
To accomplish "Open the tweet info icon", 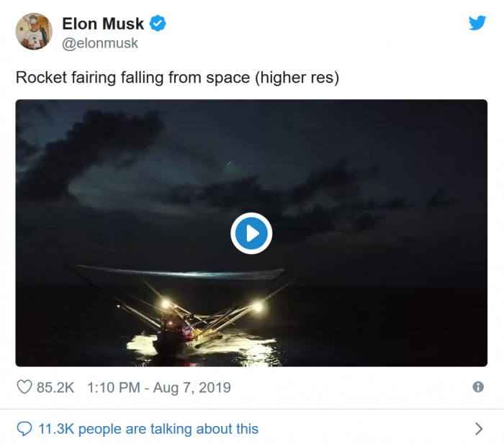I will click(478, 387).
